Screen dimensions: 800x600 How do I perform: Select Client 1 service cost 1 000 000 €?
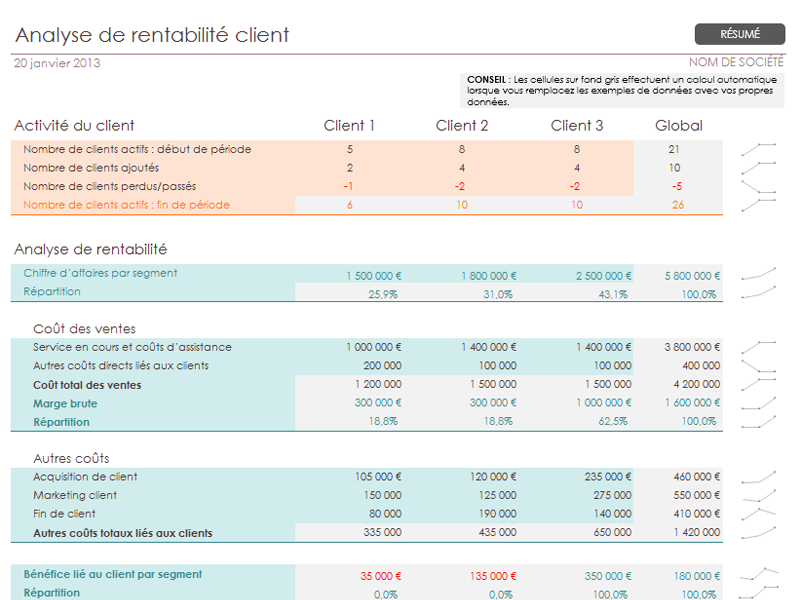(374, 347)
